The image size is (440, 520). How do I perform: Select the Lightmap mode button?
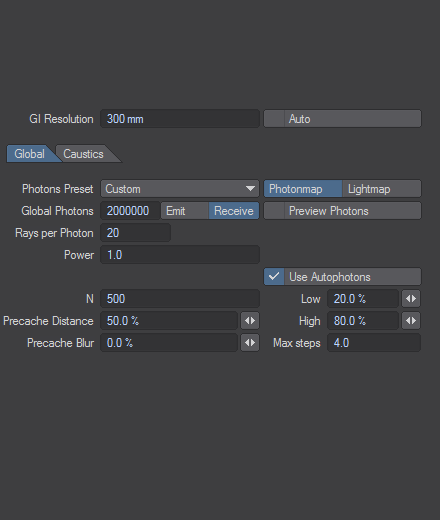(382, 189)
